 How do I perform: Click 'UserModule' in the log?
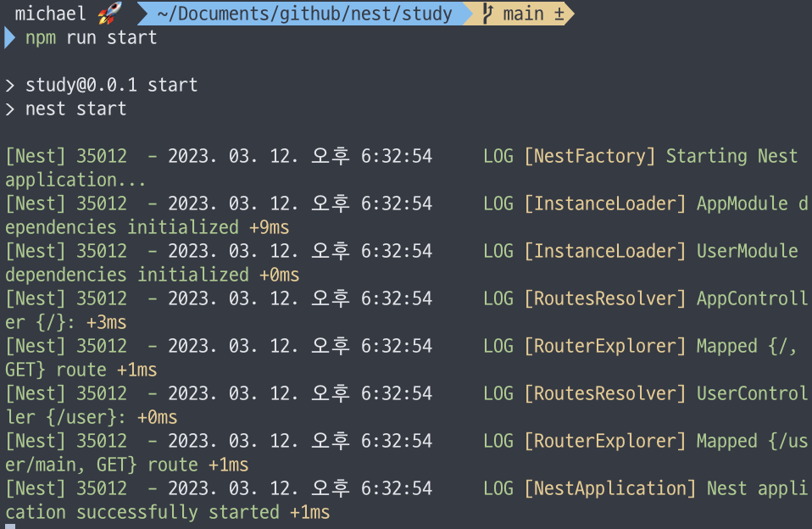coord(748,251)
